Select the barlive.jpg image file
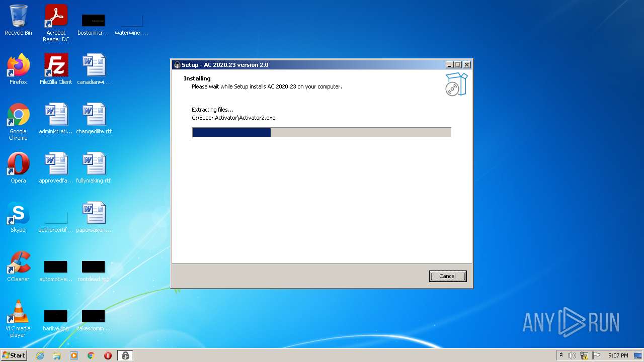 click(56, 320)
